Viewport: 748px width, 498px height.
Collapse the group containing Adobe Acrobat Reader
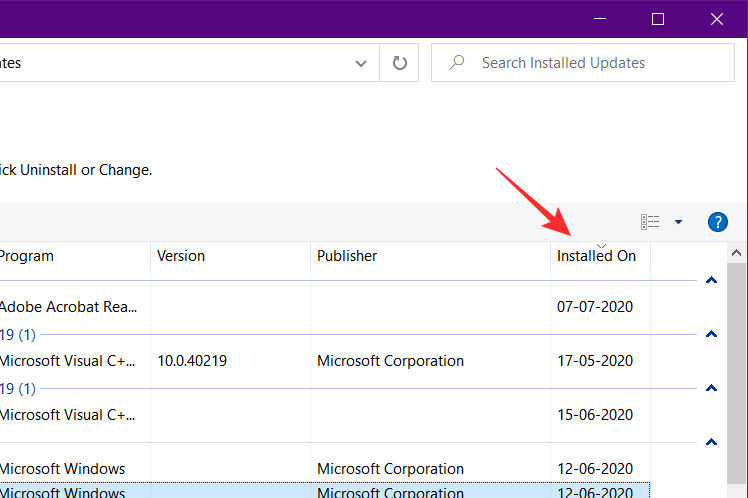tap(711, 281)
